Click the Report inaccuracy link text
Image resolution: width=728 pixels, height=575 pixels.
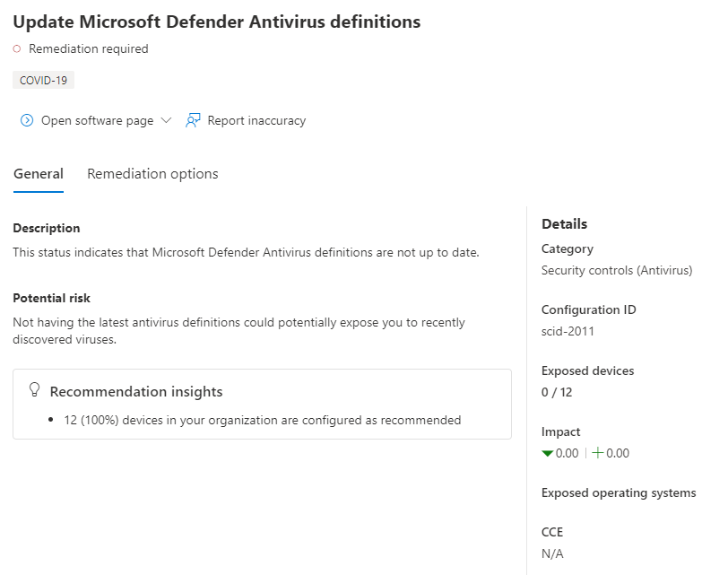[256, 119]
